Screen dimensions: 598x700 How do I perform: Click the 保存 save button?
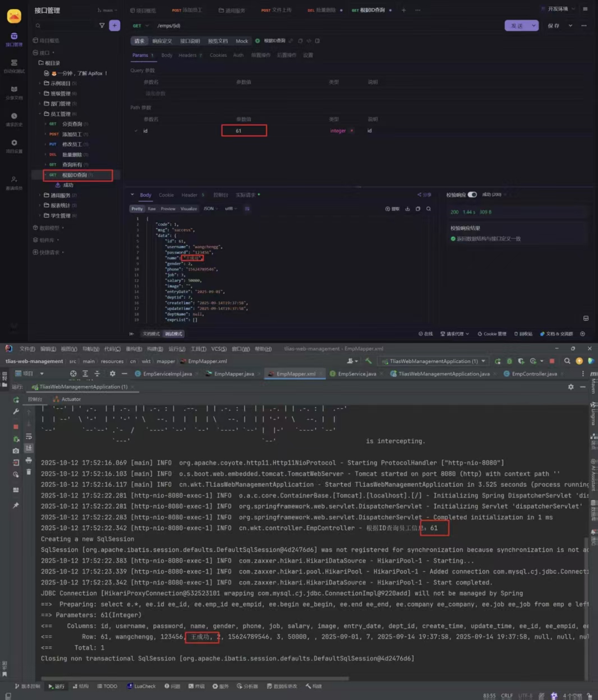coord(553,26)
